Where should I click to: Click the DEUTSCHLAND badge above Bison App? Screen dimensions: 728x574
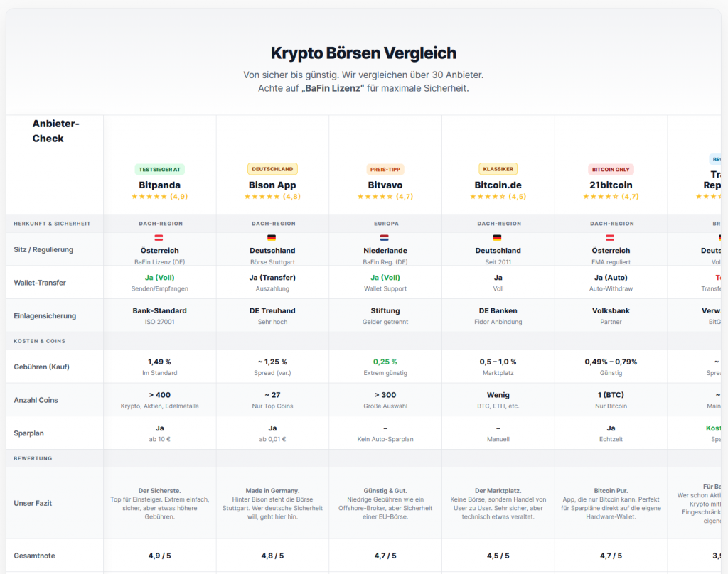pyautogui.click(x=272, y=169)
